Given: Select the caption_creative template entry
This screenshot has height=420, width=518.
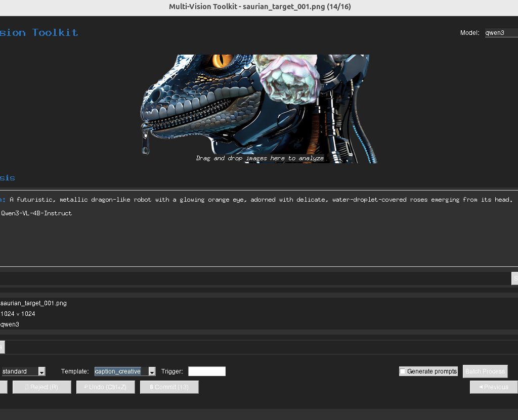Looking at the screenshot, I should (x=117, y=371).
